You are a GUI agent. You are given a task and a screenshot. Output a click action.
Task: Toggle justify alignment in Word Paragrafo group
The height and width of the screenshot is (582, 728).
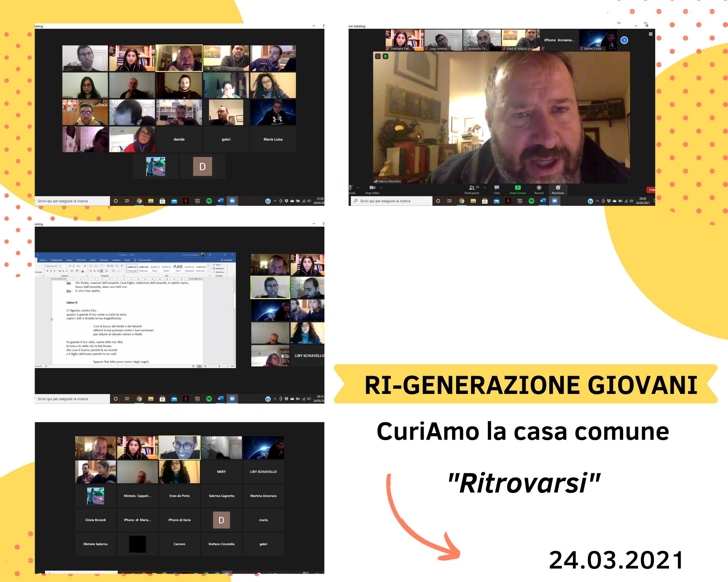pyautogui.click(x=102, y=271)
